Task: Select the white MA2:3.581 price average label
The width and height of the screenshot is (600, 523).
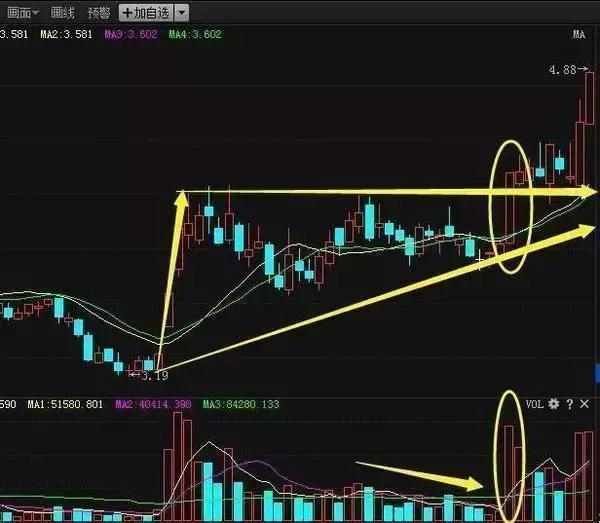Action: click(66, 34)
